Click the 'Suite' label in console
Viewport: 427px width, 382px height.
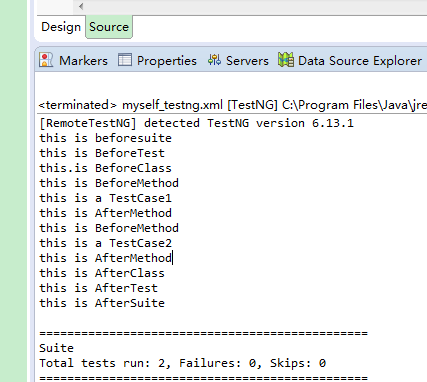[56, 348]
